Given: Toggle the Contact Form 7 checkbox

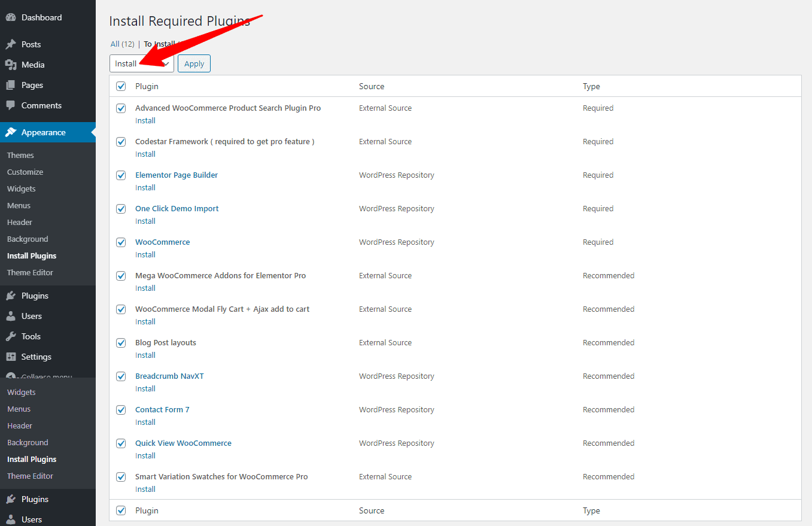Looking at the screenshot, I should point(121,410).
